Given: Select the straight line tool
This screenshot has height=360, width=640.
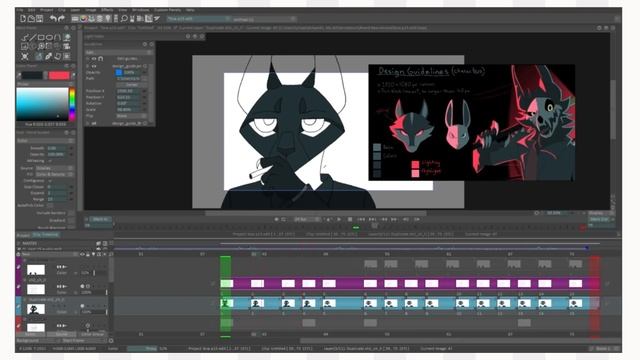Looking at the screenshot, I should 33,38.
